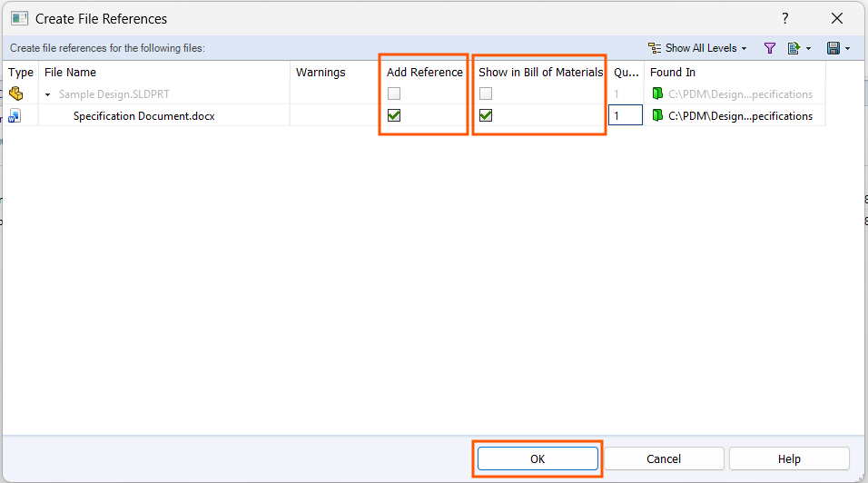Select the Sample Design.SLDPRT file name
This screenshot has height=483, width=868.
pos(114,94)
